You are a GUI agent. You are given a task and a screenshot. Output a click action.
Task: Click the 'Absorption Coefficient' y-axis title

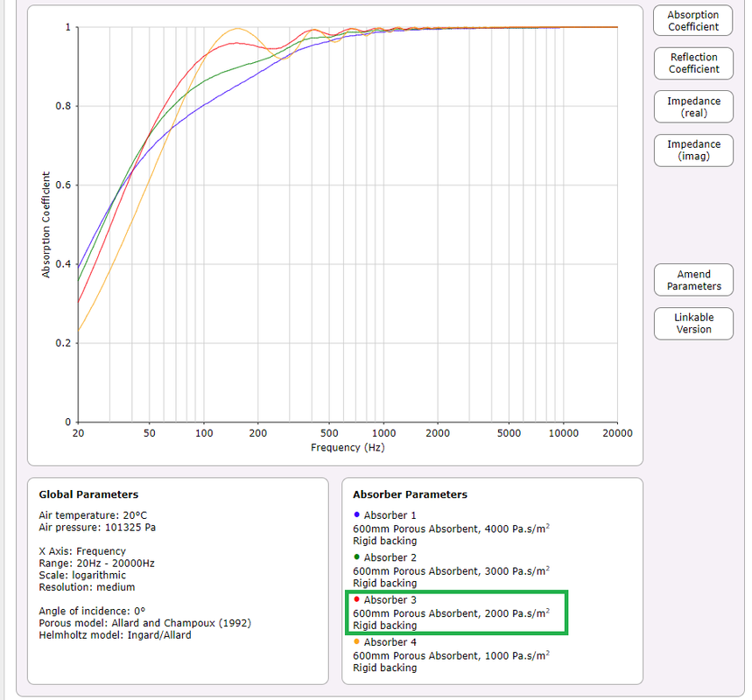46,225
